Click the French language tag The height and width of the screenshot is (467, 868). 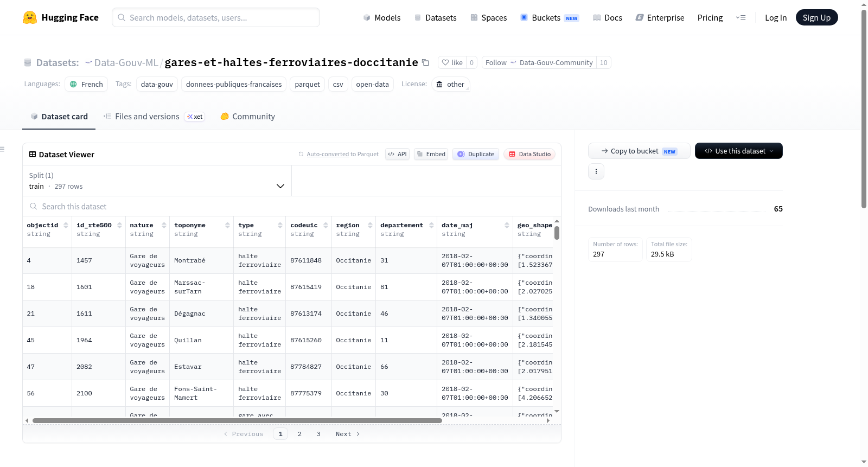tap(86, 84)
